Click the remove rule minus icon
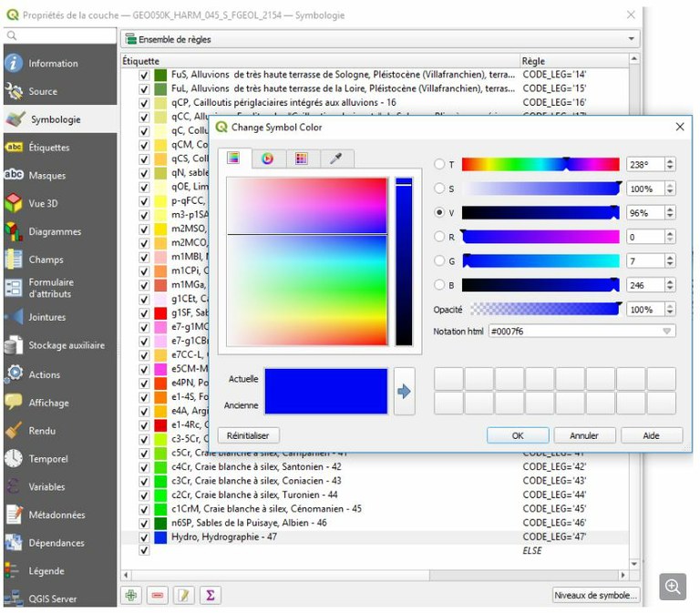 pos(158,595)
